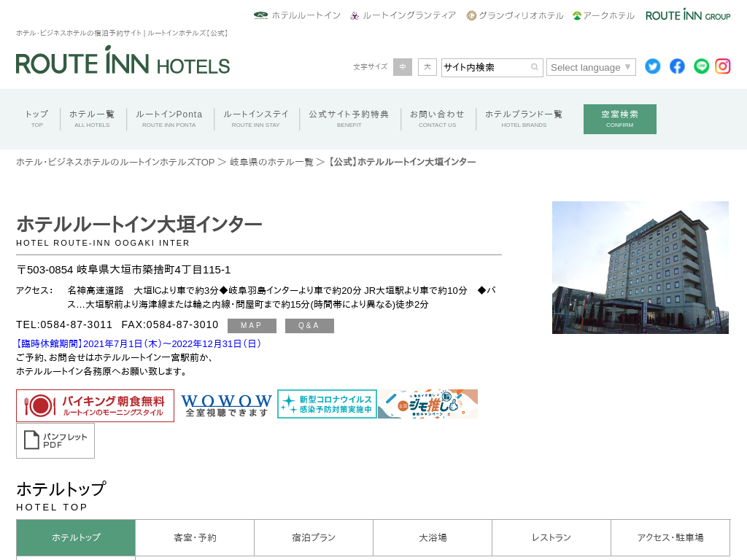Click the 空室検索 CONFIRM button
The image size is (747, 560).
pyautogui.click(x=620, y=119)
